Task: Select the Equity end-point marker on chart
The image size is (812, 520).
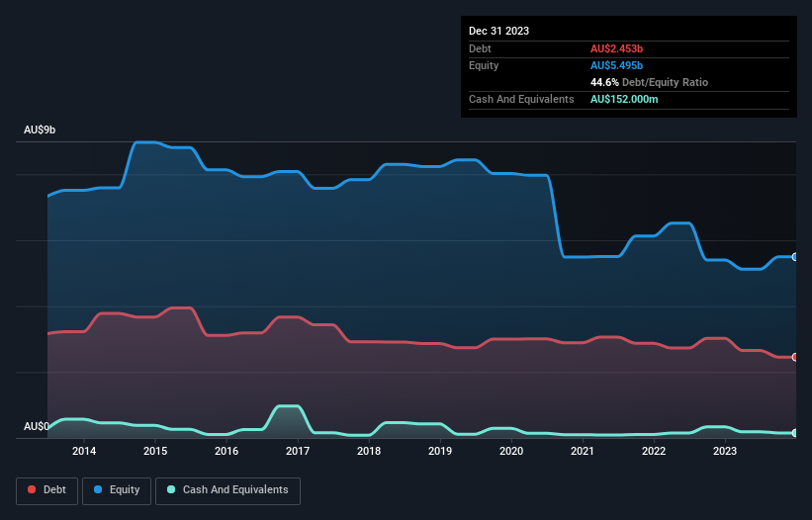Action: (x=795, y=257)
